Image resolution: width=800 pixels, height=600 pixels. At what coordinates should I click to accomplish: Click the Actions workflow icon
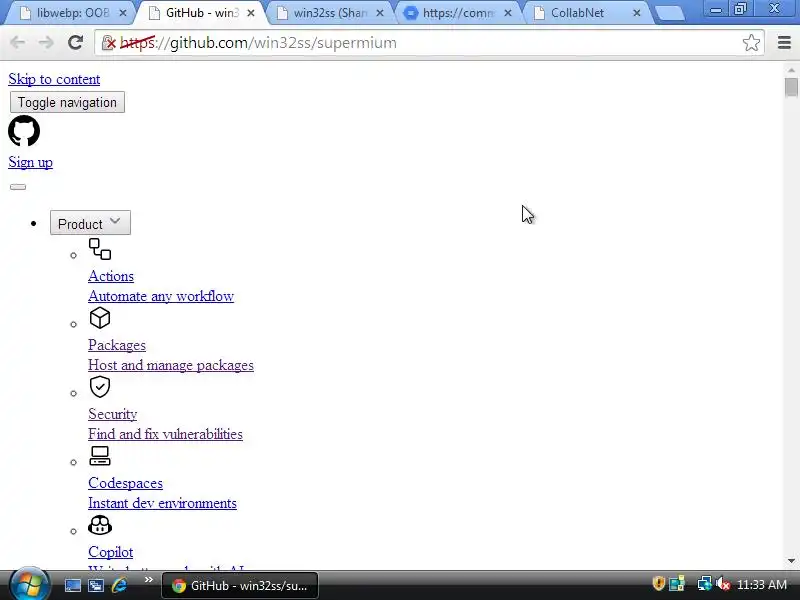100,249
